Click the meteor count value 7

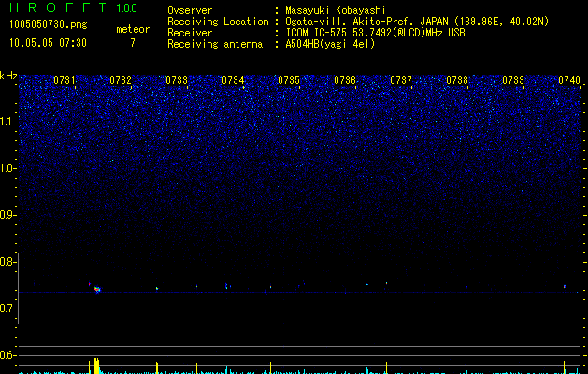tap(132, 43)
